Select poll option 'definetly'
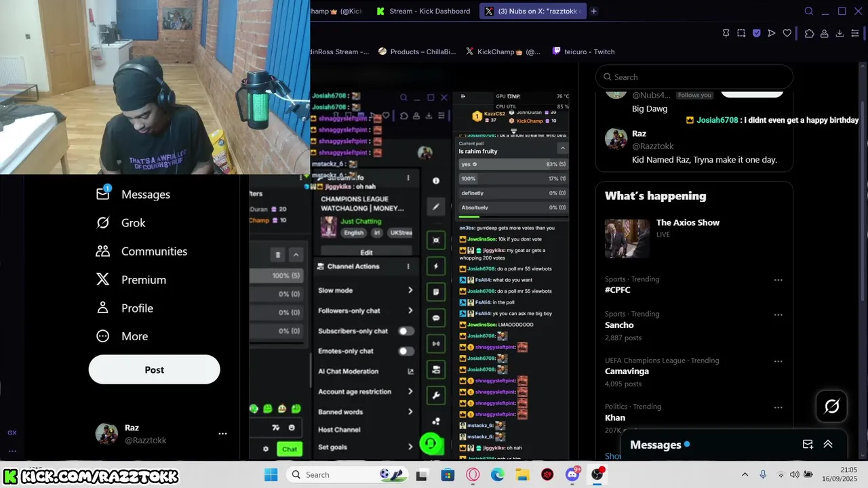The height and width of the screenshot is (488, 868). click(x=513, y=193)
